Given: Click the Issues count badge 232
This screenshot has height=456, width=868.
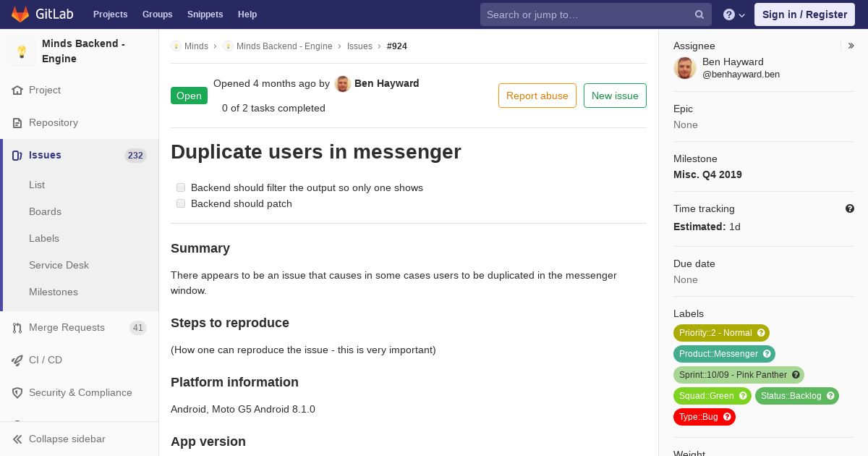Looking at the screenshot, I should [135, 156].
